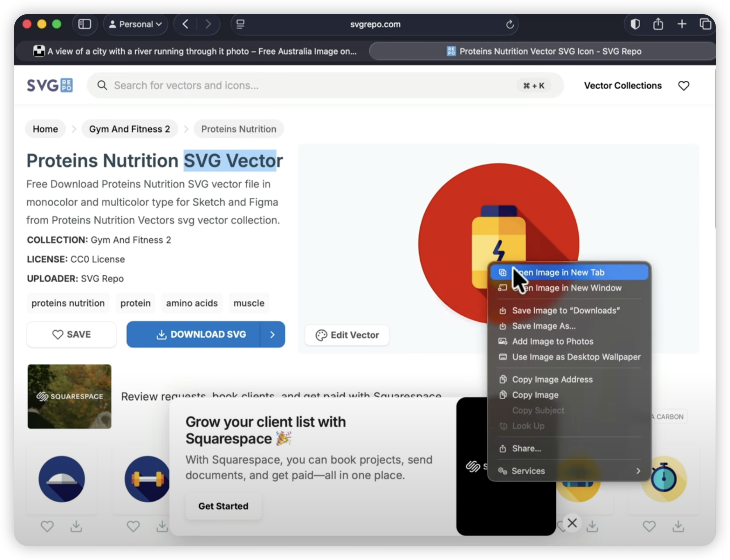The width and height of the screenshot is (730, 560).
Task: Go back with the back arrow
Action: click(x=186, y=24)
